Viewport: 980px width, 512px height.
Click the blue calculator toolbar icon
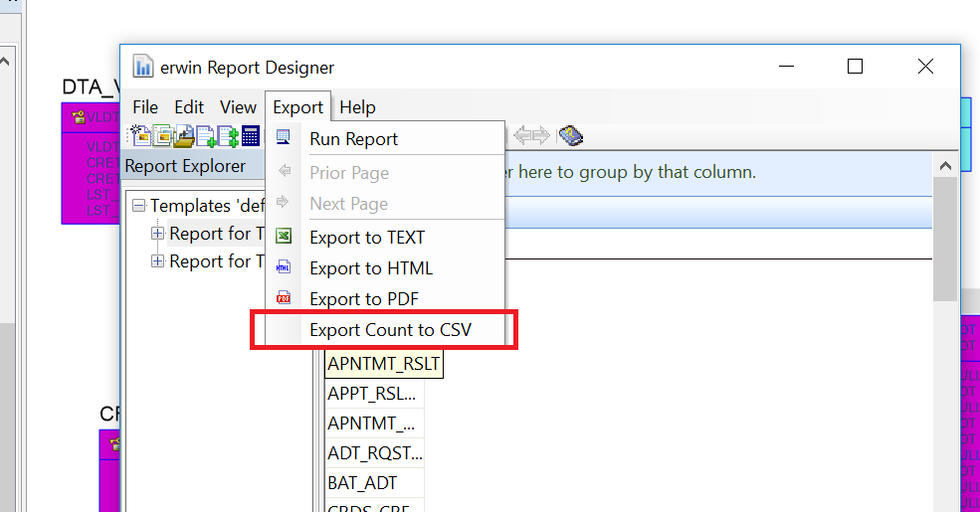tap(250, 135)
